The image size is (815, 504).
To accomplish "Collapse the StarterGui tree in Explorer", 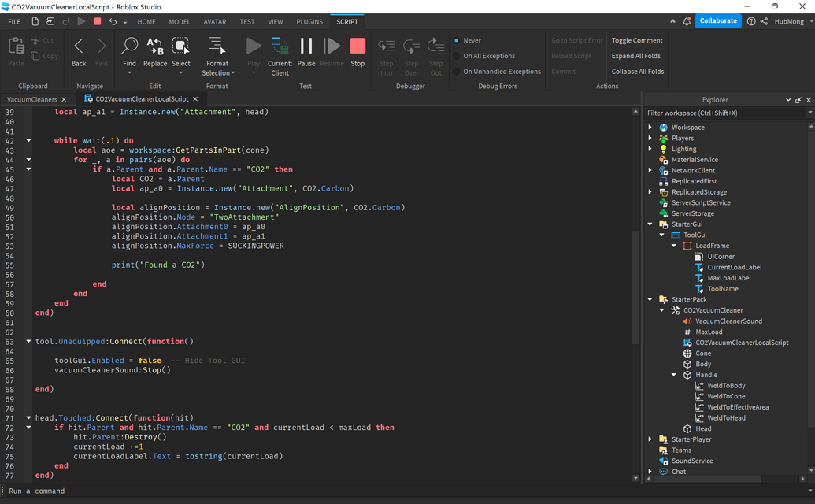I will click(650, 224).
